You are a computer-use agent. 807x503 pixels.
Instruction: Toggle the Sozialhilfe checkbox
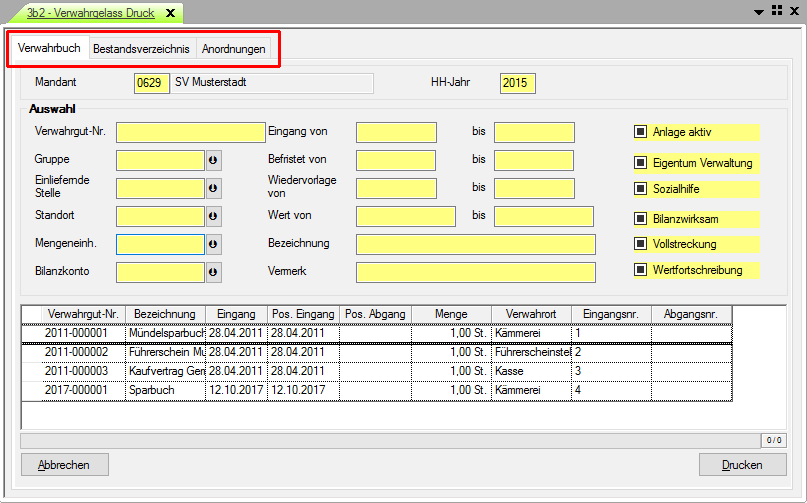tap(640, 188)
